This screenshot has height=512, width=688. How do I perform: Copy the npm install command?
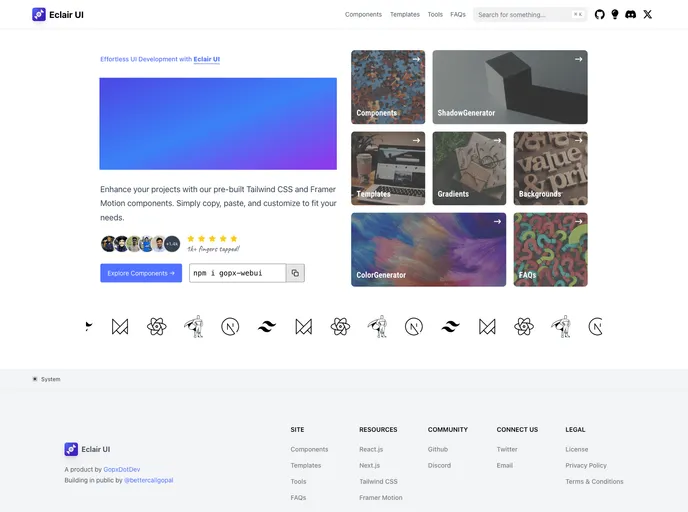(295, 273)
